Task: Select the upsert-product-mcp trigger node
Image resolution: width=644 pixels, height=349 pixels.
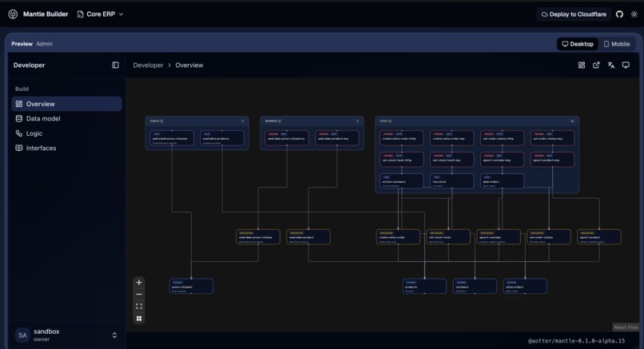Action: click(x=552, y=159)
